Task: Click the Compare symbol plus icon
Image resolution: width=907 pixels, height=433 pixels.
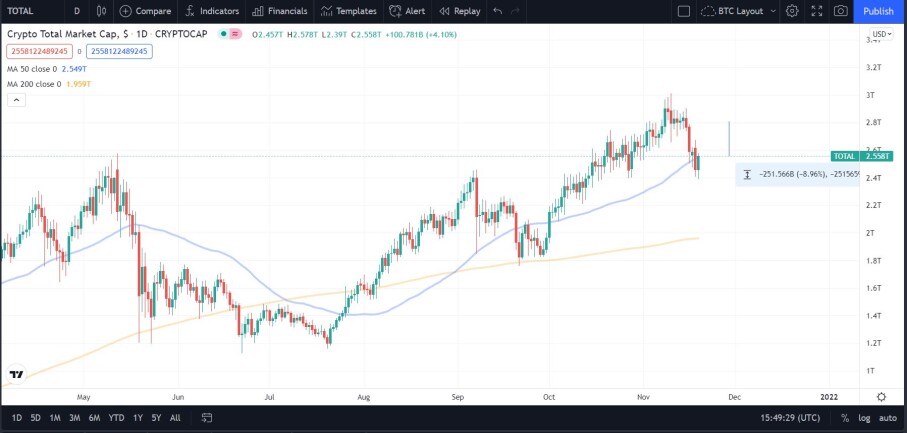Action: pos(126,11)
